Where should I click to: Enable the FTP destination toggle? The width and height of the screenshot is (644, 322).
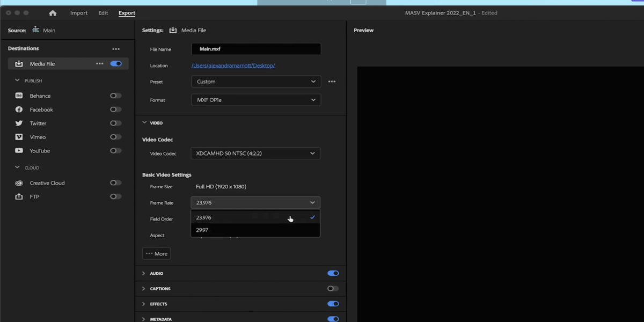click(116, 196)
